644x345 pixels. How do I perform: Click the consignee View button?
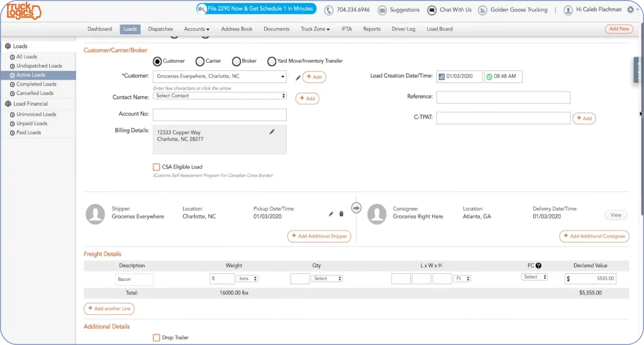[x=616, y=215]
